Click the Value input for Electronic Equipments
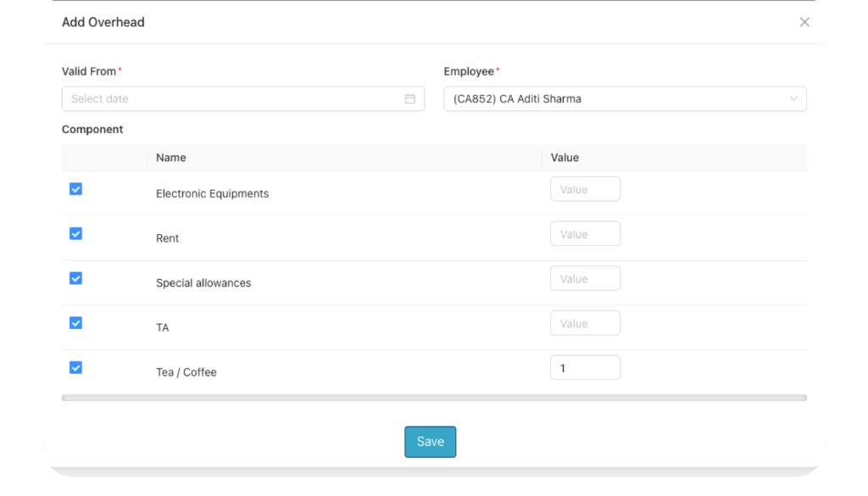 pos(585,188)
